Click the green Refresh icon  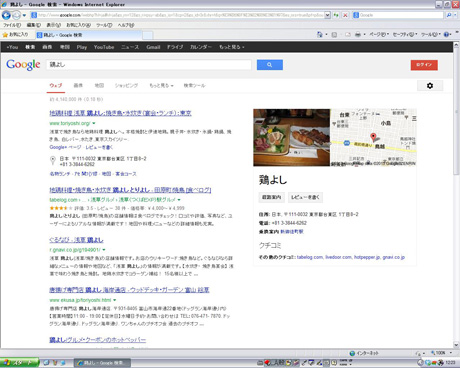pos(336,15)
